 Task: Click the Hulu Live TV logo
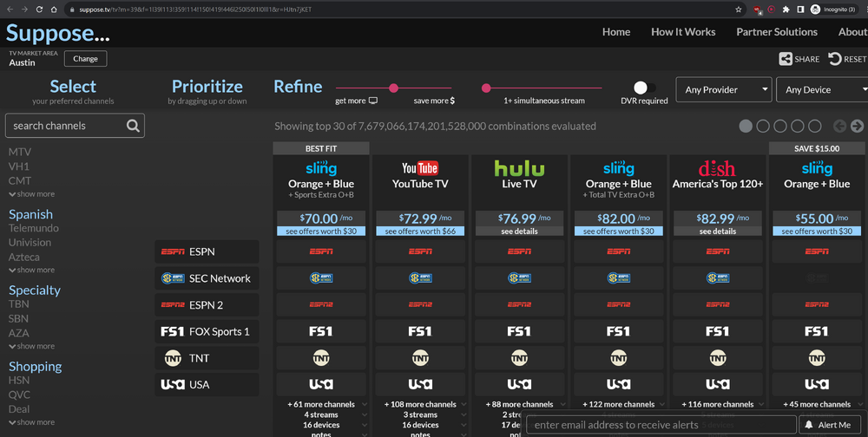coord(519,168)
